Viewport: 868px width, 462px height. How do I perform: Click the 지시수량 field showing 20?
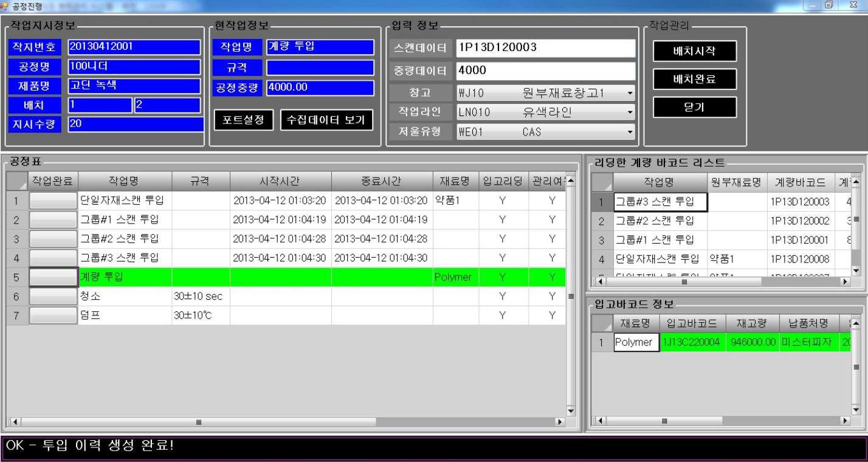point(136,125)
